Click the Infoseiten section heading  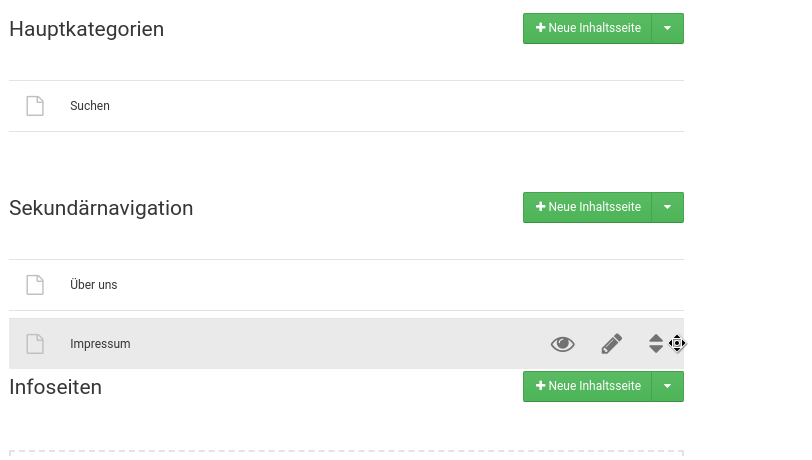56,387
